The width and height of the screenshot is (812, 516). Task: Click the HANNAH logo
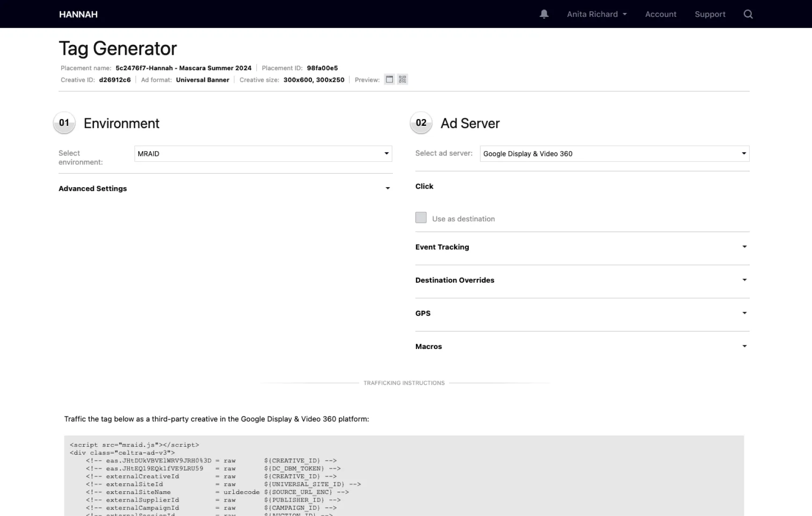point(78,15)
